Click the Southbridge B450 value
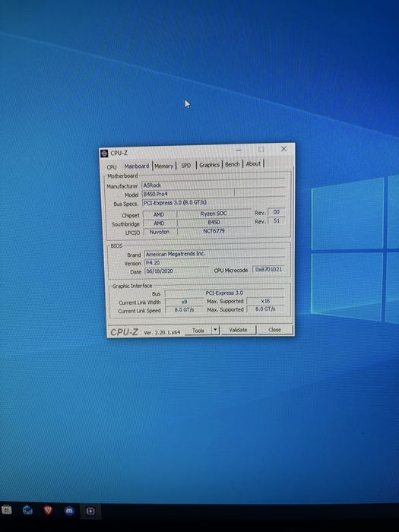Viewport: 399px width, 532px height. 214,223
